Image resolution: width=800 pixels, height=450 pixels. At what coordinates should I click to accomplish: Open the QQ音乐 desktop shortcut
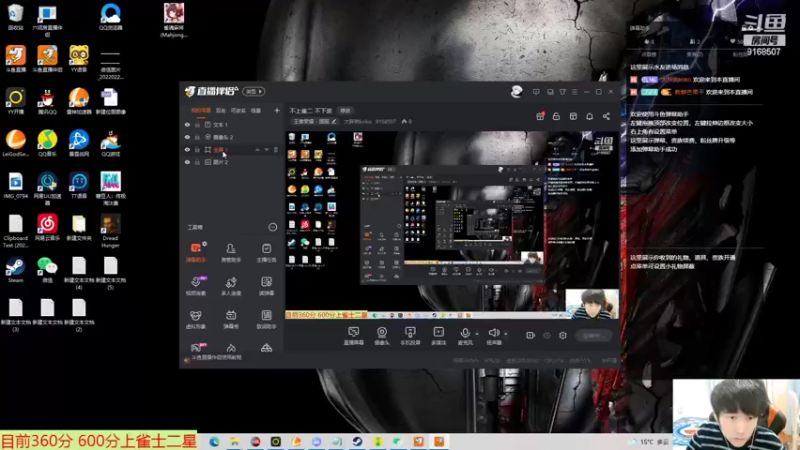point(47,143)
